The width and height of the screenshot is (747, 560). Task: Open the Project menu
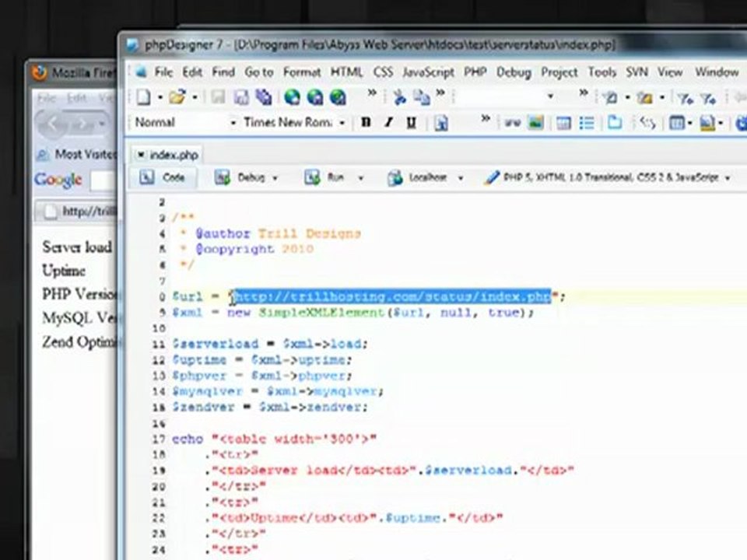click(x=559, y=72)
